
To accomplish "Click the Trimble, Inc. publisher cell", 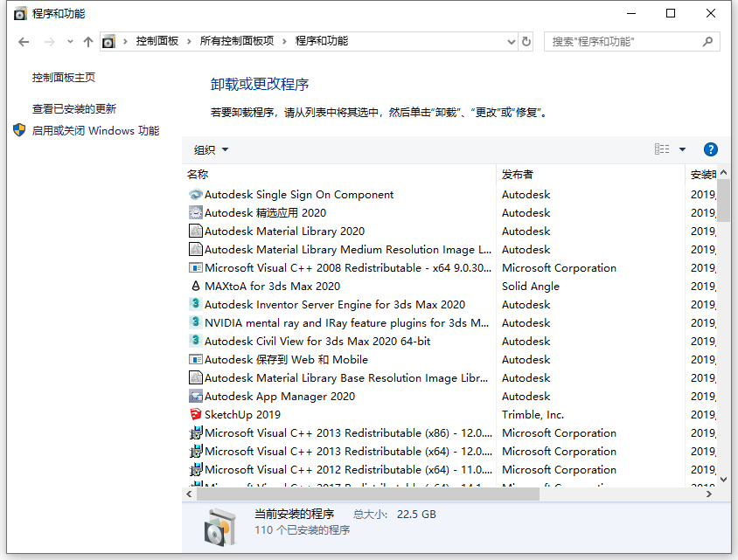I will [x=533, y=415].
